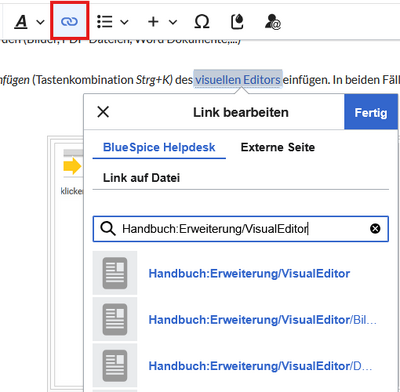The height and width of the screenshot is (392, 400).
Task: Select result Handbuch:Erweiterung/VisualEditor/Bil...
Action: click(241, 320)
